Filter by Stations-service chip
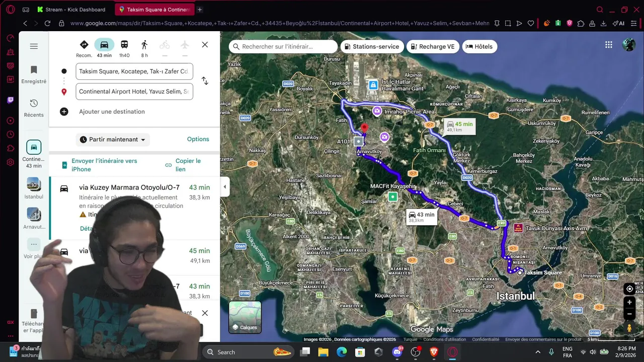Viewport: 644px width, 362px height. pyautogui.click(x=372, y=46)
